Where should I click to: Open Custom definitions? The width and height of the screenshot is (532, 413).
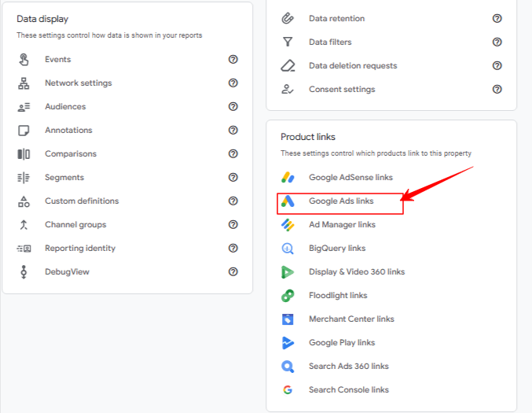point(82,201)
